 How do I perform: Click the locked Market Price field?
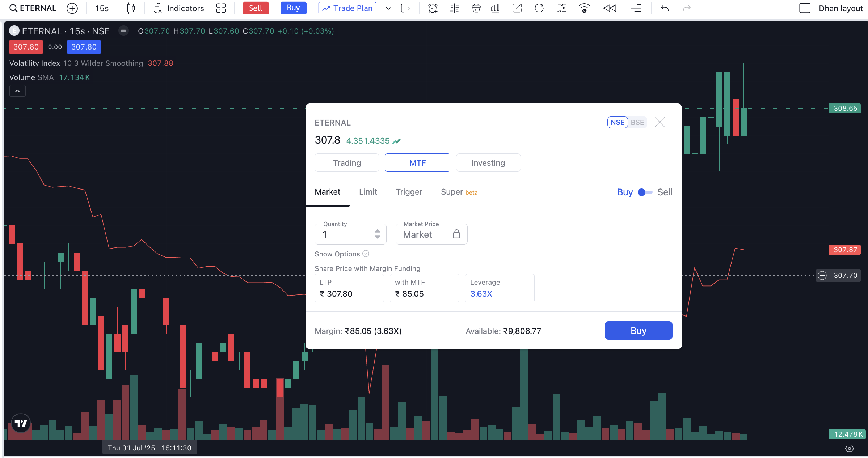[431, 234]
